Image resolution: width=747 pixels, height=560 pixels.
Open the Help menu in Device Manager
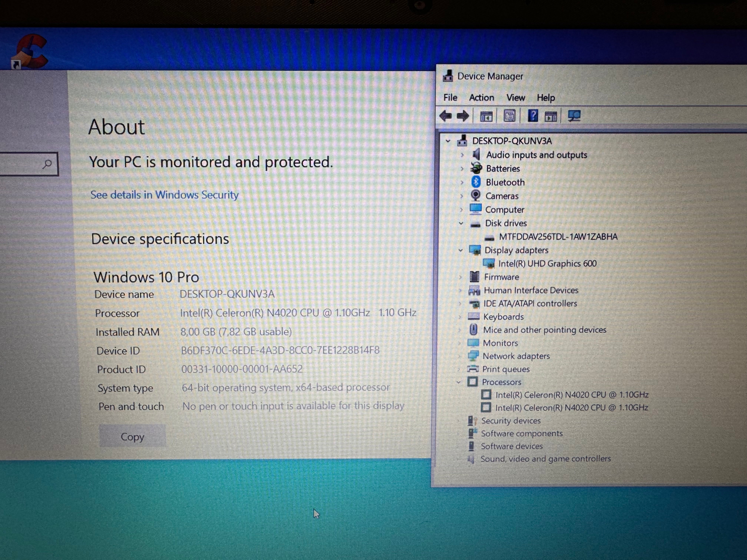tap(546, 98)
